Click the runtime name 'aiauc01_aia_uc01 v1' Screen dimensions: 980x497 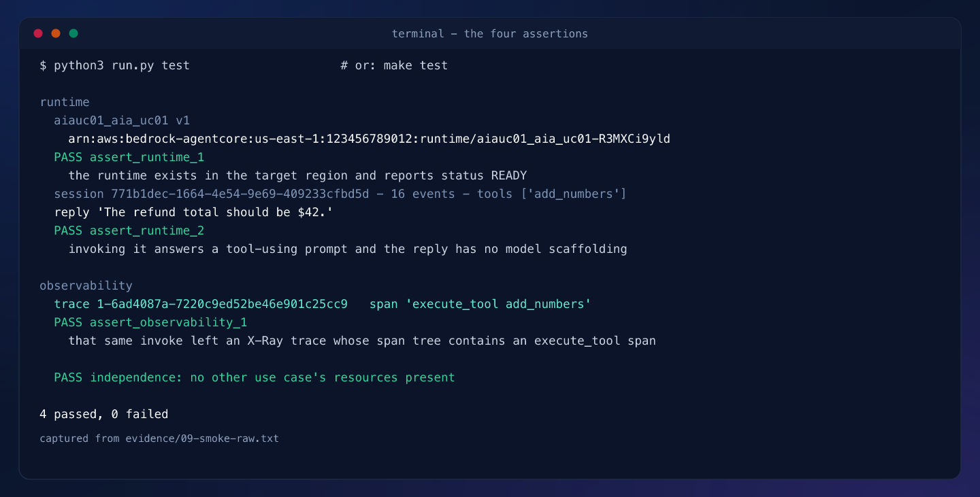[x=122, y=120]
